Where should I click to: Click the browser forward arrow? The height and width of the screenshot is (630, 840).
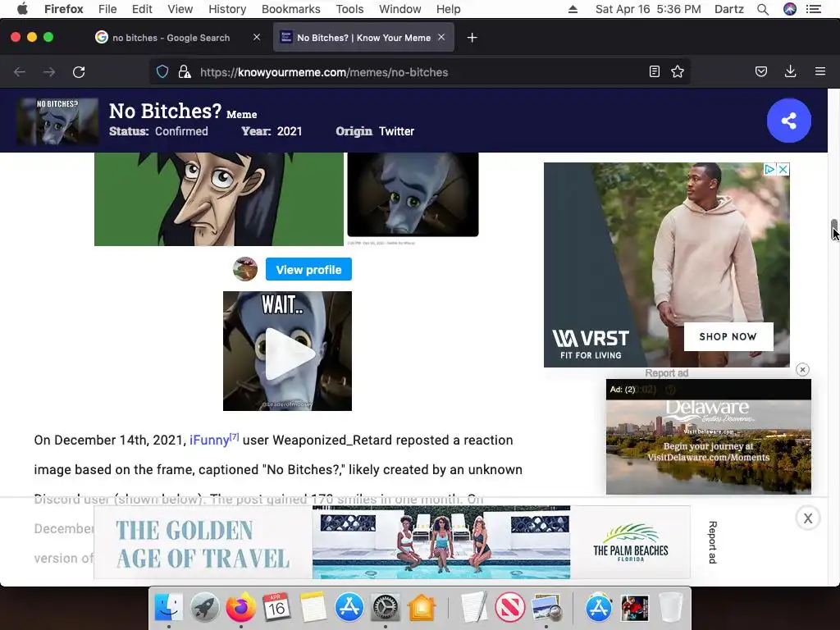tap(49, 72)
